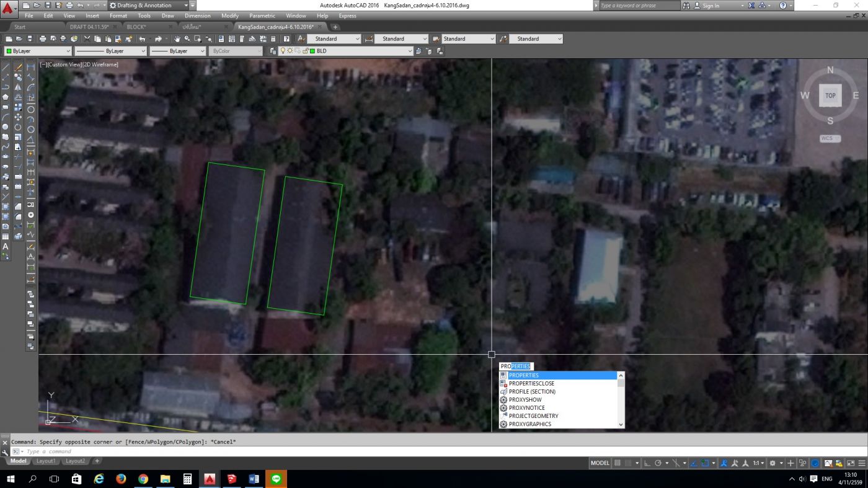Click the Multiline Text tool
Viewport: 868px width, 488px height.
point(6,246)
